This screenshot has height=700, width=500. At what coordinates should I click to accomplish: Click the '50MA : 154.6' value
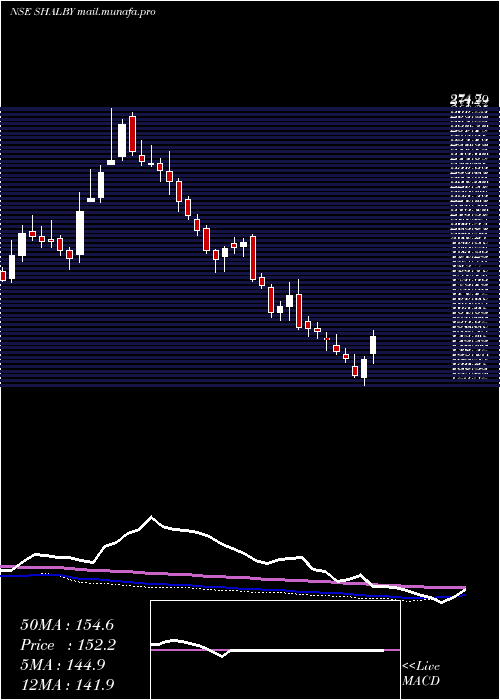(x=68, y=625)
